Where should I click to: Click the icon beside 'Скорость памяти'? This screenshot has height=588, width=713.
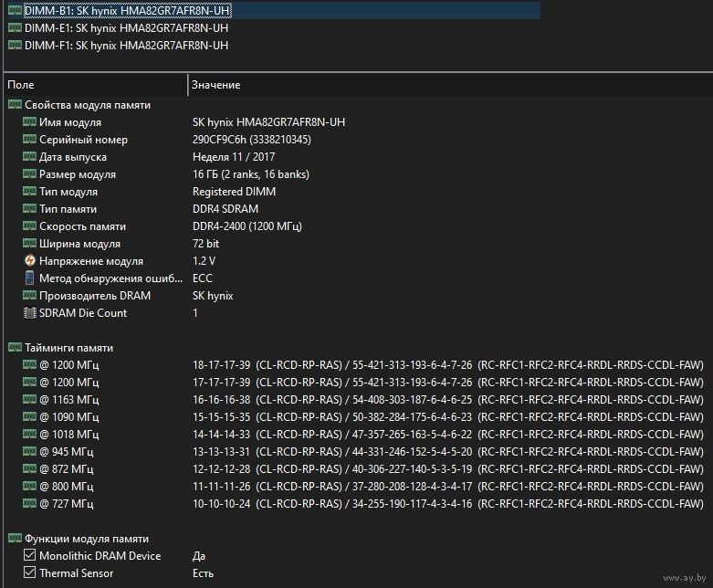(x=29, y=226)
